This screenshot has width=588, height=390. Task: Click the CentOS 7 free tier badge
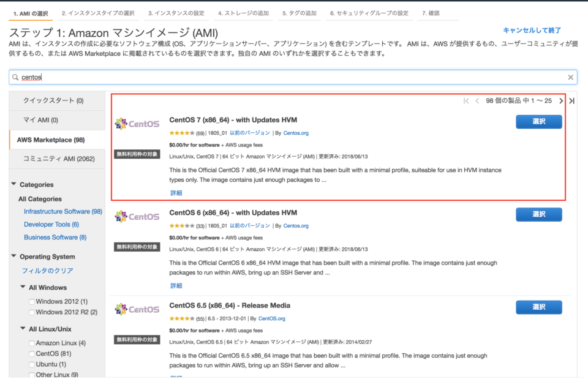(x=137, y=154)
